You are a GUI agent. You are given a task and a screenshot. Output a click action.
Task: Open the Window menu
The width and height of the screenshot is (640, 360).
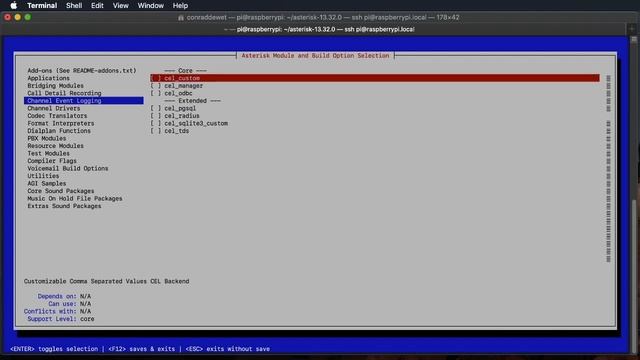tap(151, 5)
